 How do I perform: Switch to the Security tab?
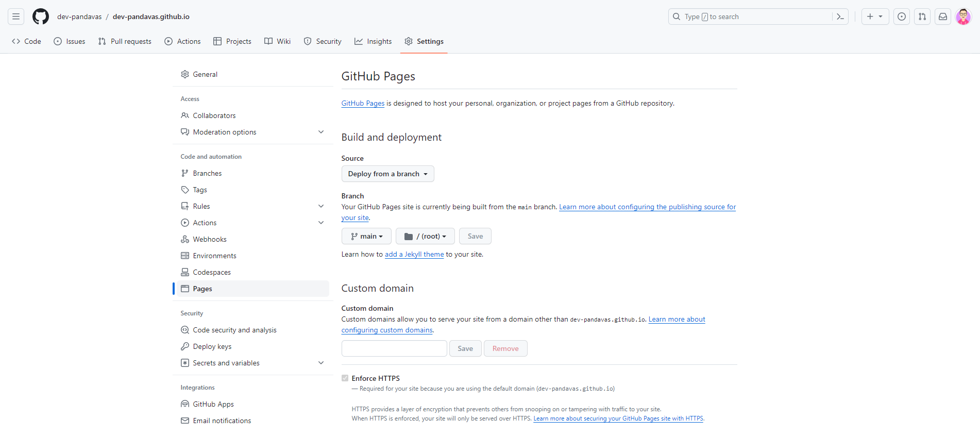tap(323, 41)
